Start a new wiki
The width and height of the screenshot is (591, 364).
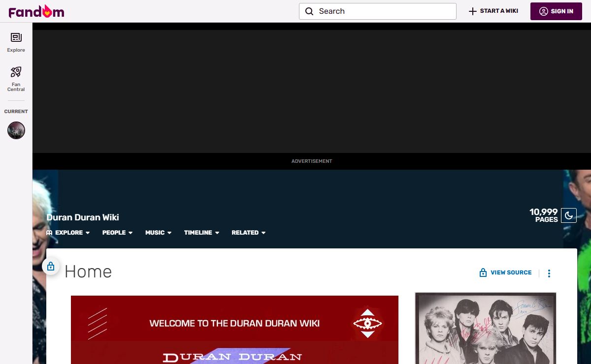[x=493, y=11]
